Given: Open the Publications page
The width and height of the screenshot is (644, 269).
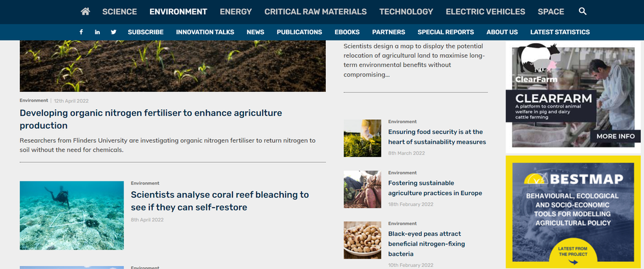Looking at the screenshot, I should coord(299,32).
